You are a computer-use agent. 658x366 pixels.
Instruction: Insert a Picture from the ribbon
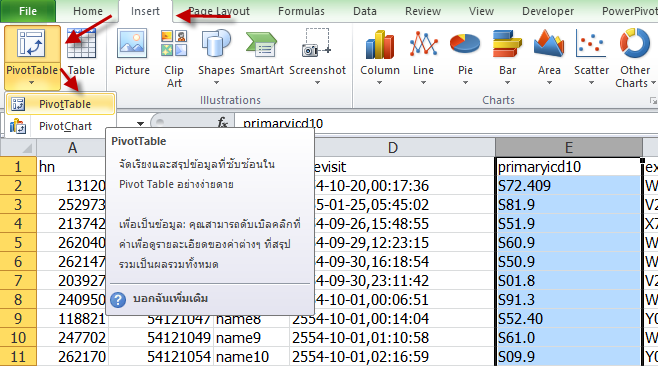132,42
